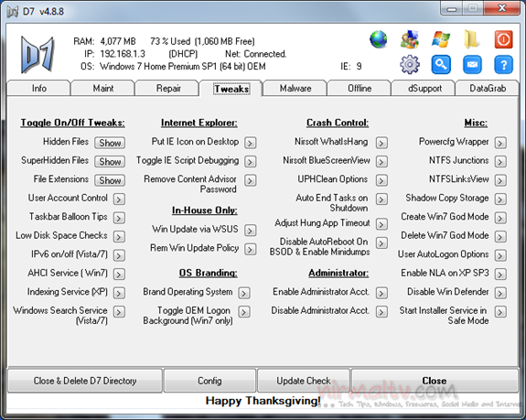Open UPHClean Options arrow button

pyautogui.click(x=381, y=180)
